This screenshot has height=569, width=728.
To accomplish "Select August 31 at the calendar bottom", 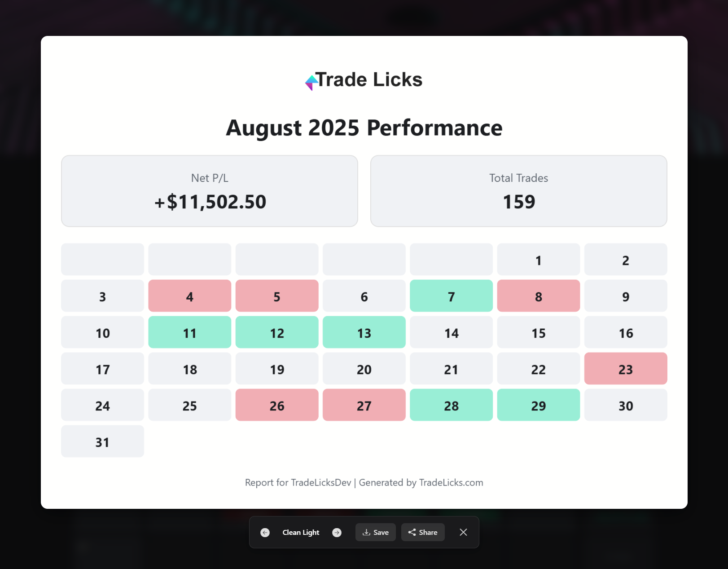I will (x=102, y=441).
